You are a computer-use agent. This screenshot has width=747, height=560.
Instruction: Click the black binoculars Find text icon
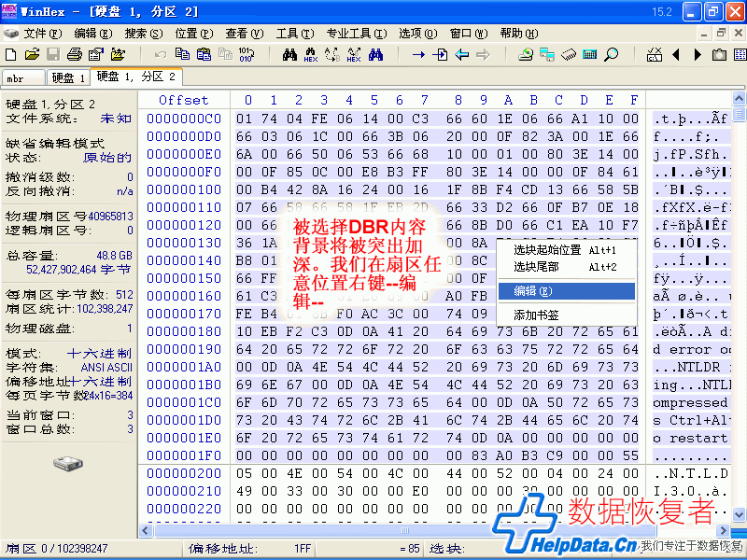tap(289, 55)
